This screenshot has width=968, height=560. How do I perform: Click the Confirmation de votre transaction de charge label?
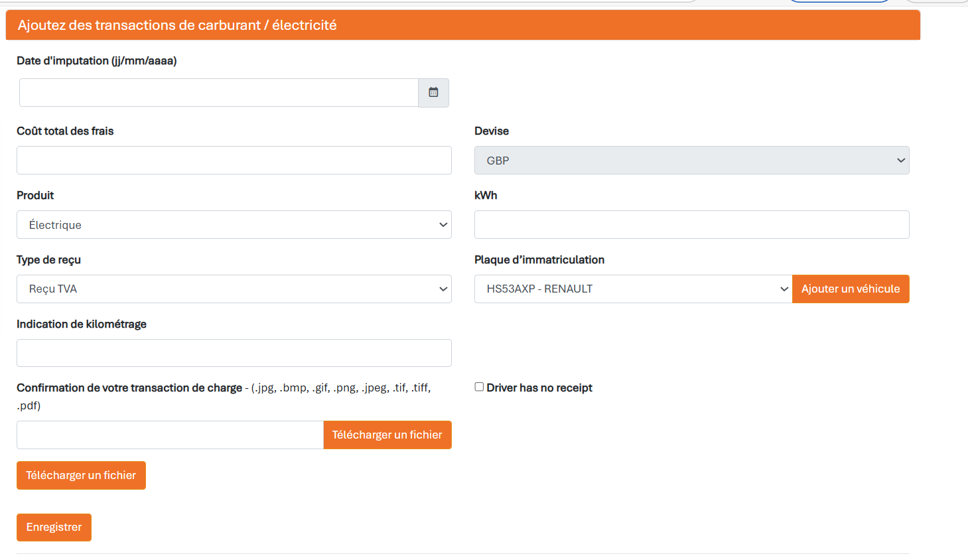pos(129,388)
